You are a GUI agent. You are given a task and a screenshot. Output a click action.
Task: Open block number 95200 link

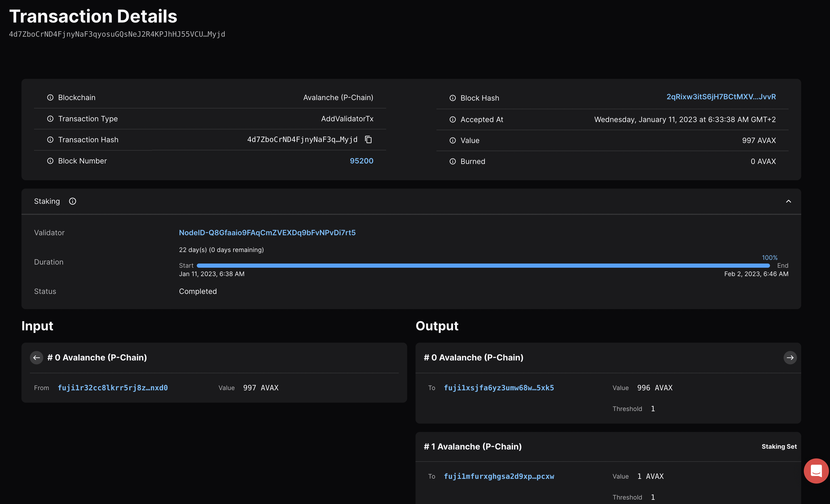tap(361, 161)
